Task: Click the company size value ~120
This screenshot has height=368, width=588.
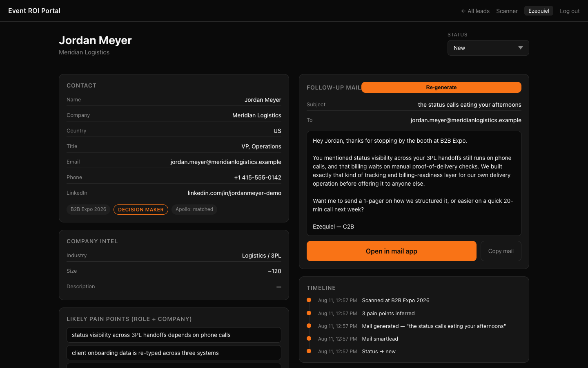Action: pyautogui.click(x=275, y=271)
